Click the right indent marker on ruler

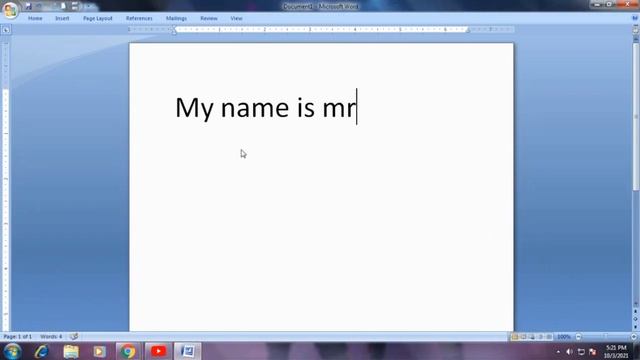point(468,31)
